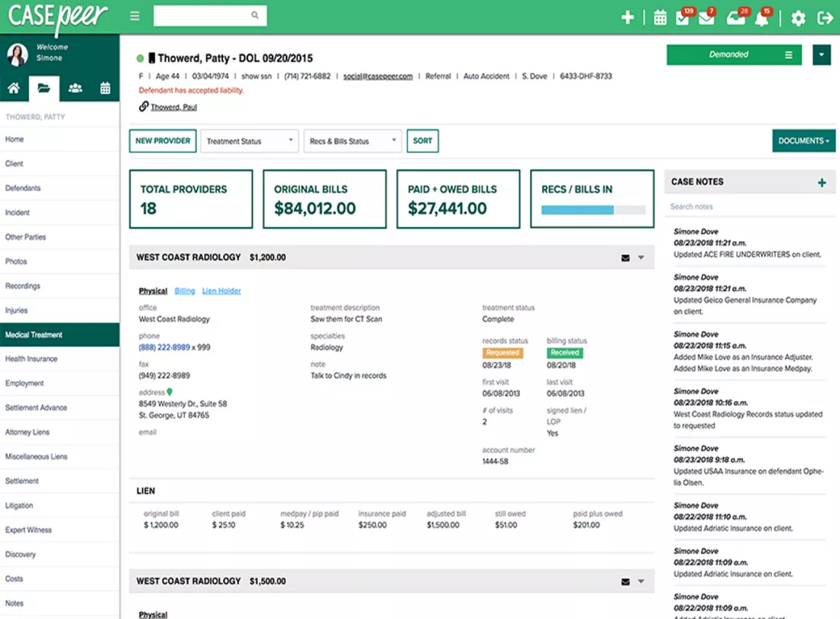Click the Received billing status badge
This screenshot has width=840, height=619.
(x=564, y=352)
